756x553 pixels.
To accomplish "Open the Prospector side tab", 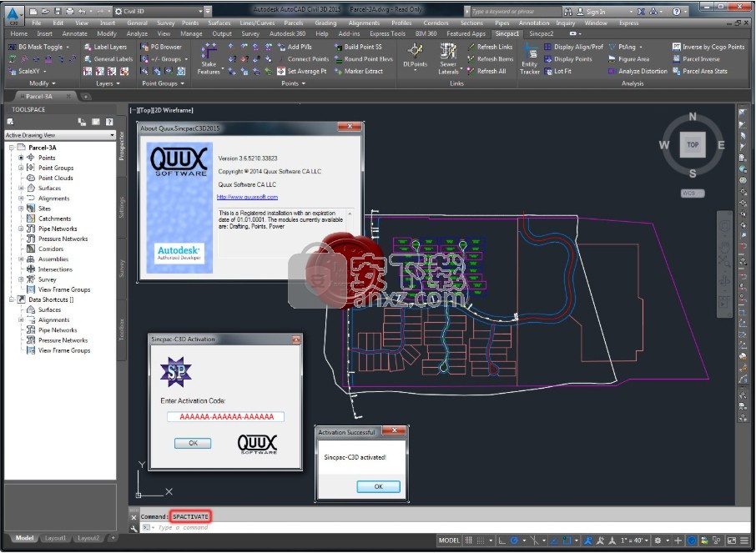I will (x=122, y=146).
